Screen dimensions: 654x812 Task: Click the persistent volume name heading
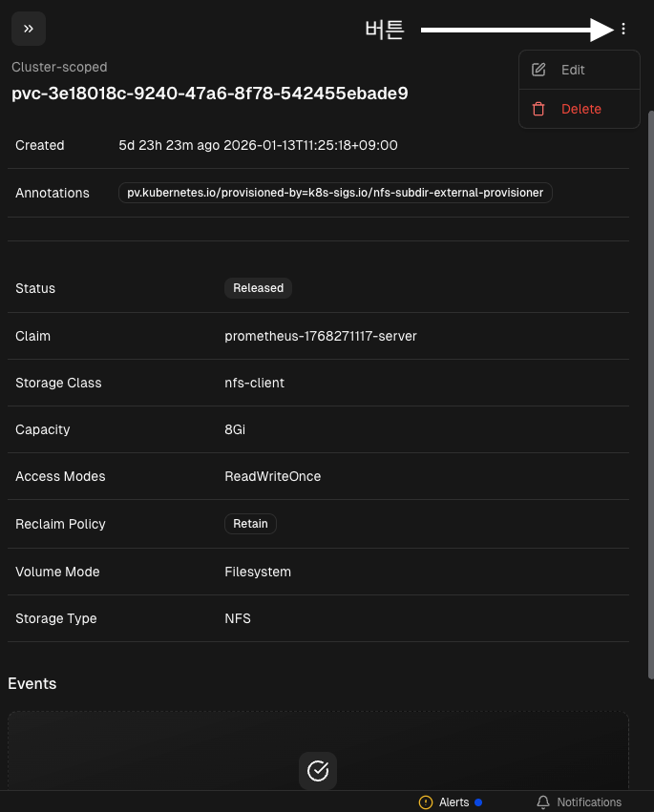(x=210, y=93)
